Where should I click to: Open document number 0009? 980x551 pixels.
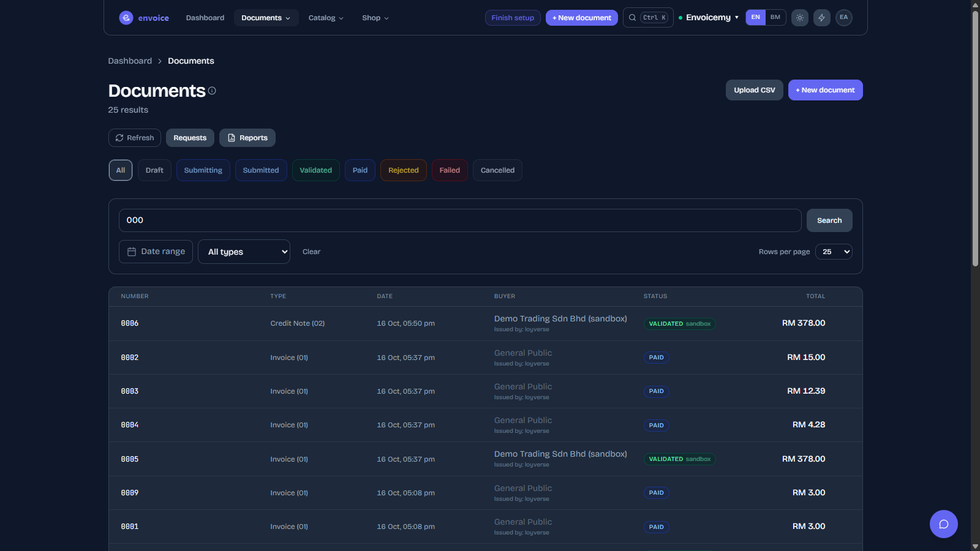tap(130, 493)
